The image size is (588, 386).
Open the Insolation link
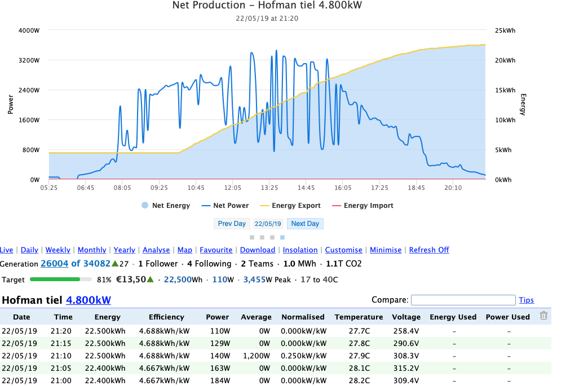pyautogui.click(x=300, y=250)
